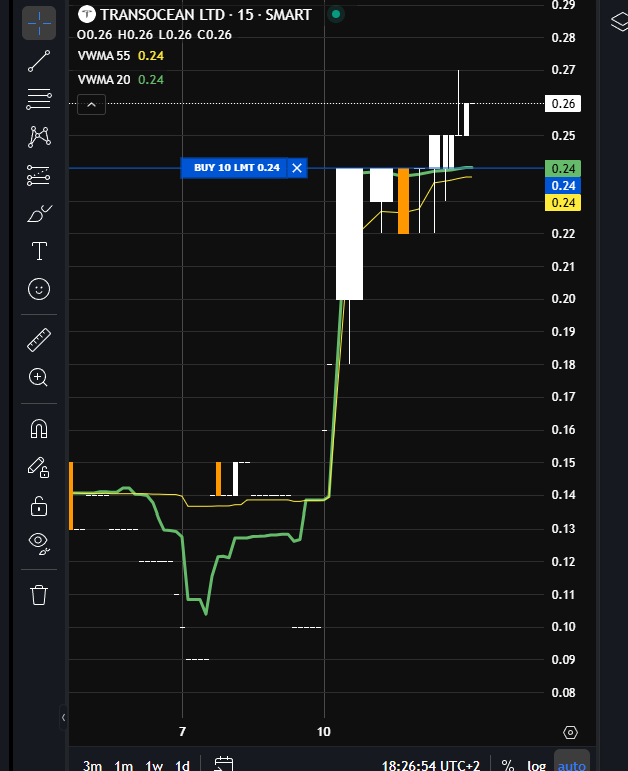Select the 1w date range
The height and width of the screenshot is (771, 628).
pos(154,765)
